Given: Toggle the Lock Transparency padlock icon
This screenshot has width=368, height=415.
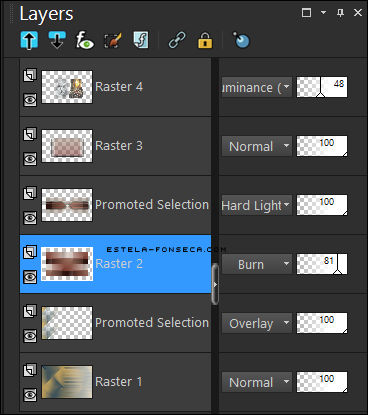Looking at the screenshot, I should click(x=205, y=41).
